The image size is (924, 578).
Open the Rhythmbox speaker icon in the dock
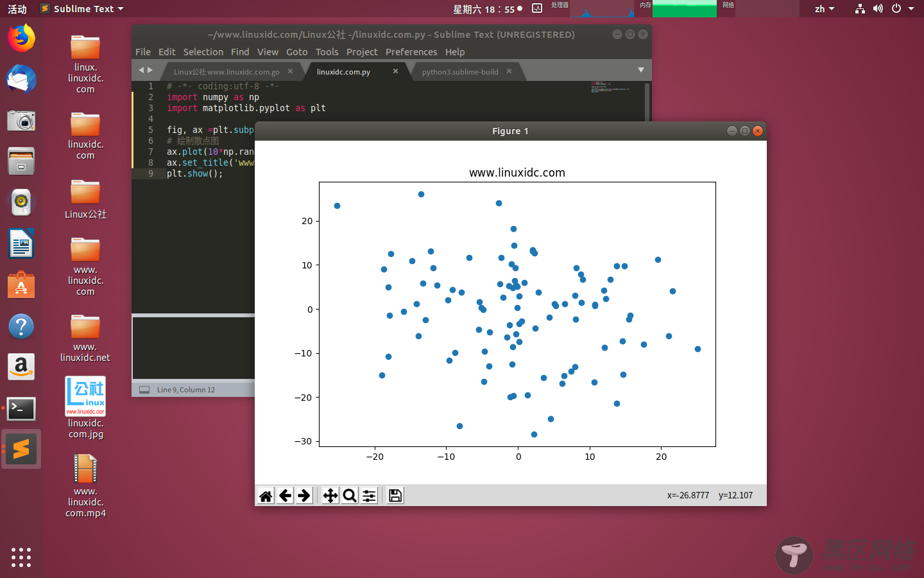[21, 202]
